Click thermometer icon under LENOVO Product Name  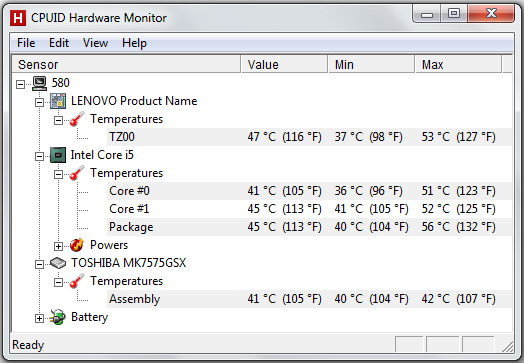click(77, 119)
